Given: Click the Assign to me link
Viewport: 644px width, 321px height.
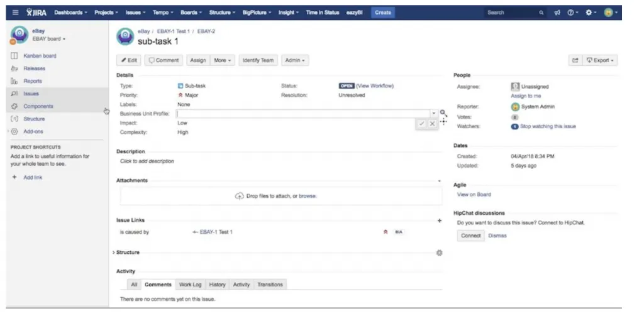Looking at the screenshot, I should 526,96.
